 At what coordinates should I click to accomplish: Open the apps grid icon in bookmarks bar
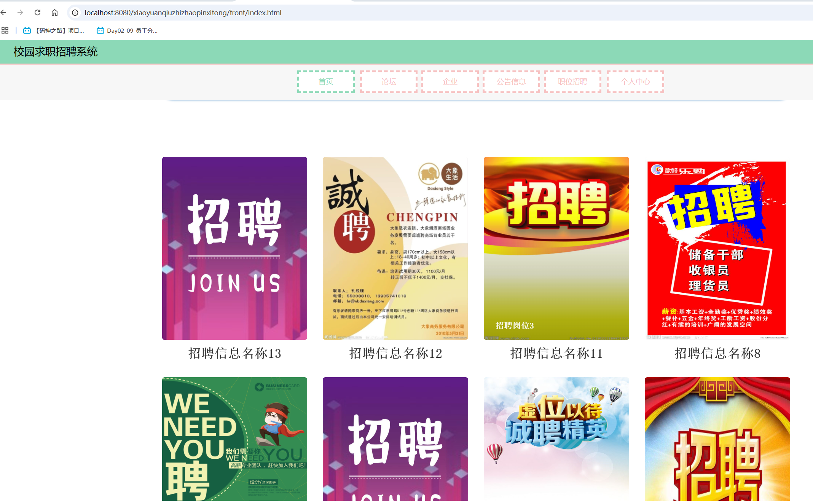5,30
